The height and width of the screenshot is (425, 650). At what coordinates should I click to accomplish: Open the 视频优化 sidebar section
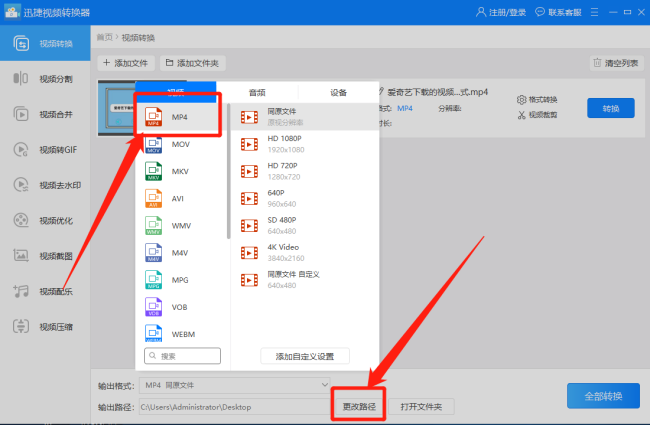[45, 221]
